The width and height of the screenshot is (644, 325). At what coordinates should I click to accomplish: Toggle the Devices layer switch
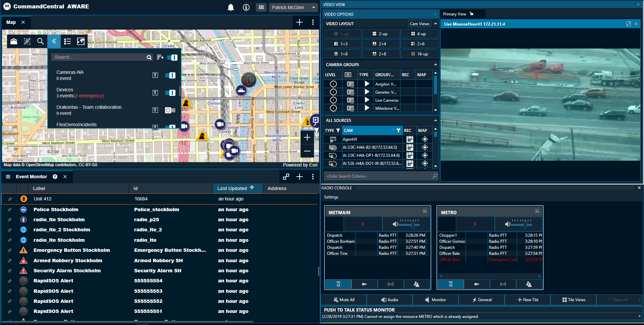pos(170,93)
